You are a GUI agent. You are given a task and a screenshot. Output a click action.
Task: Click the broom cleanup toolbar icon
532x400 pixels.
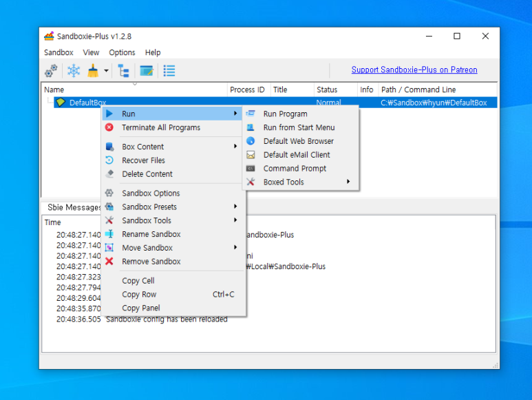tap(93, 71)
